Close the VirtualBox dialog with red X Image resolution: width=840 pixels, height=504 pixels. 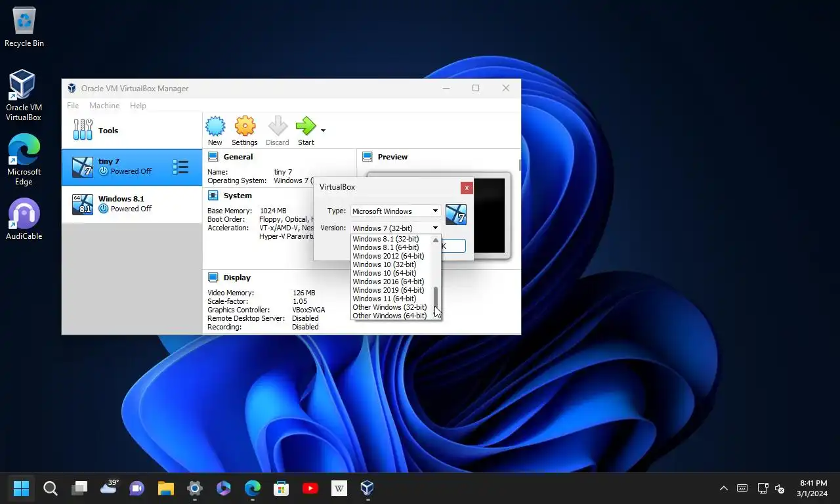pyautogui.click(x=467, y=188)
